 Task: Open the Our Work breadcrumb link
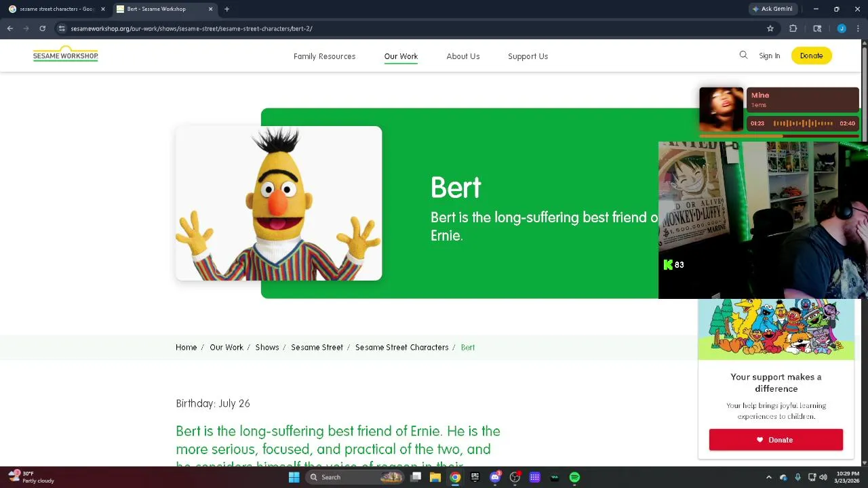click(x=226, y=347)
